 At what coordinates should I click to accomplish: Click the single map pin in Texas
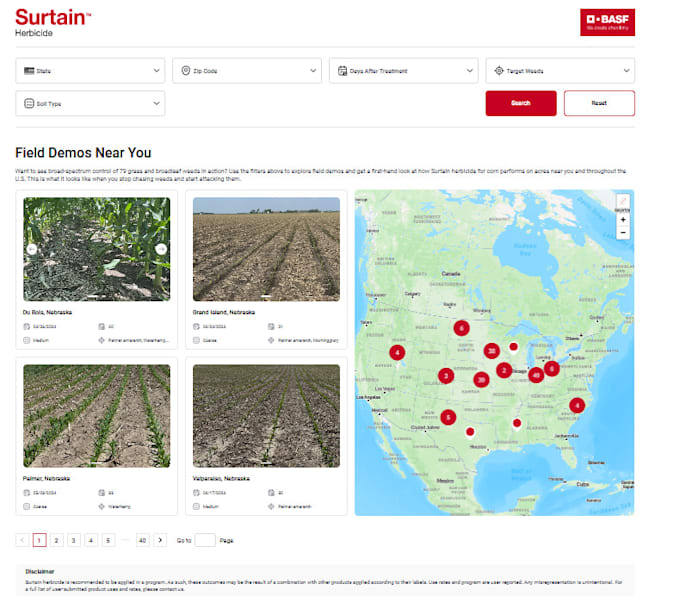[x=470, y=432]
